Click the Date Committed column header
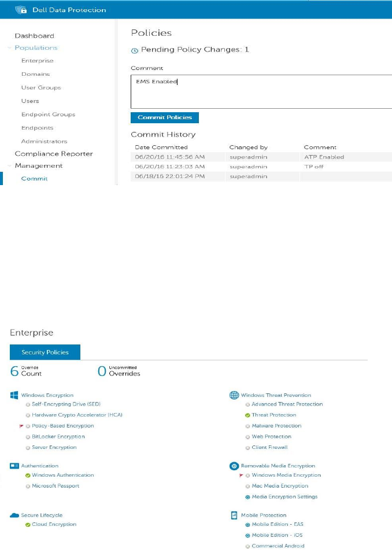Image resolution: width=392 pixels, height=553 pixels. tap(161, 148)
